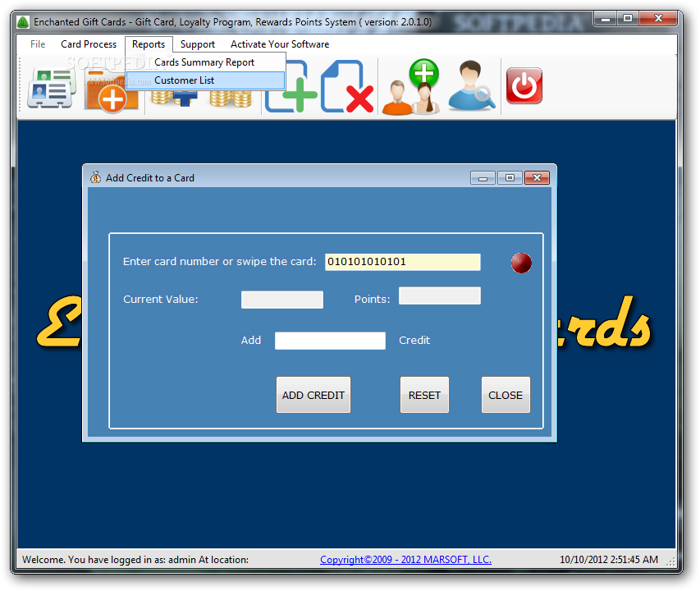This screenshot has height=591, width=700.
Task: Open the Support menu
Action: (197, 44)
